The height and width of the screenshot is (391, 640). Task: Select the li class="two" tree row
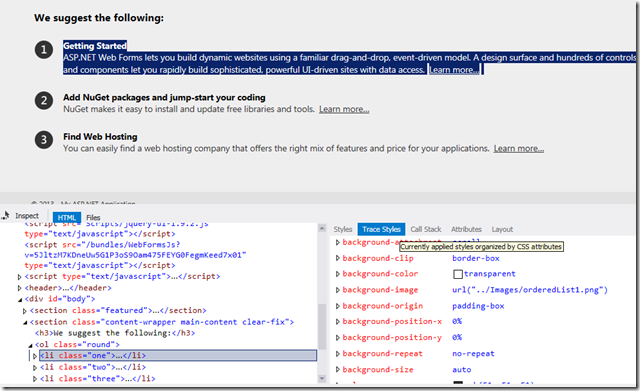pyautogui.click(x=93, y=367)
